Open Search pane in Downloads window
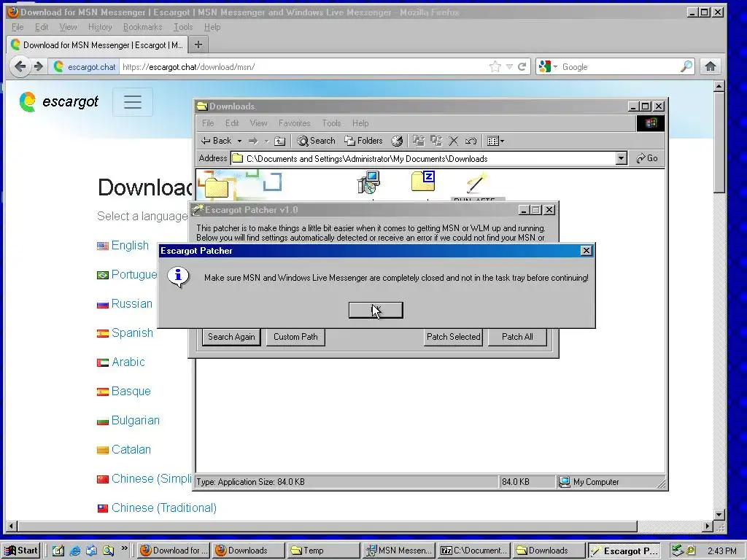The width and height of the screenshot is (747, 560). [x=316, y=141]
